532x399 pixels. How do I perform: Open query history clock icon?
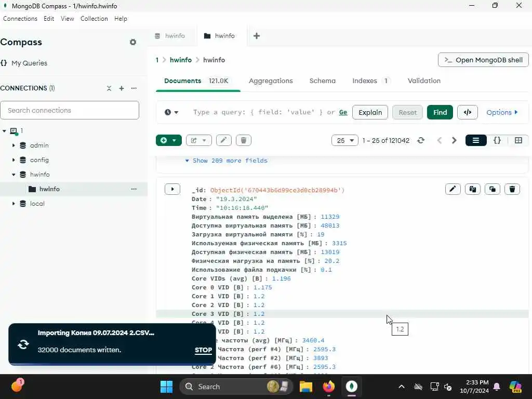[x=171, y=112]
